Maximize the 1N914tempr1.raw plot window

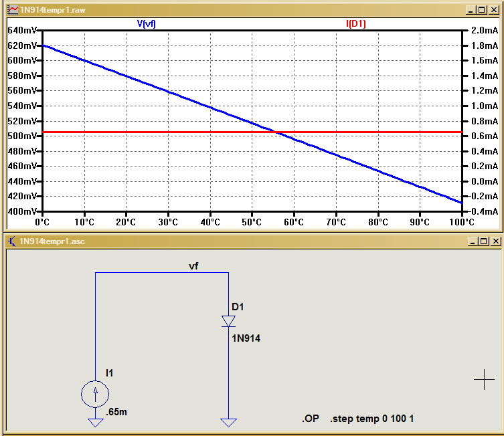click(x=481, y=10)
